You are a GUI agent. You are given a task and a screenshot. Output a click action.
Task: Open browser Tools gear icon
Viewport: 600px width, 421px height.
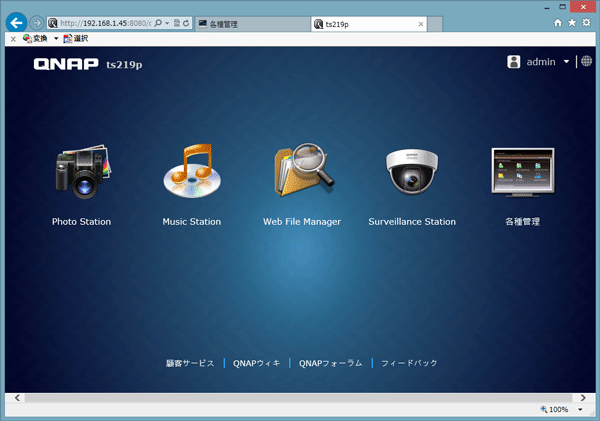[x=586, y=23]
